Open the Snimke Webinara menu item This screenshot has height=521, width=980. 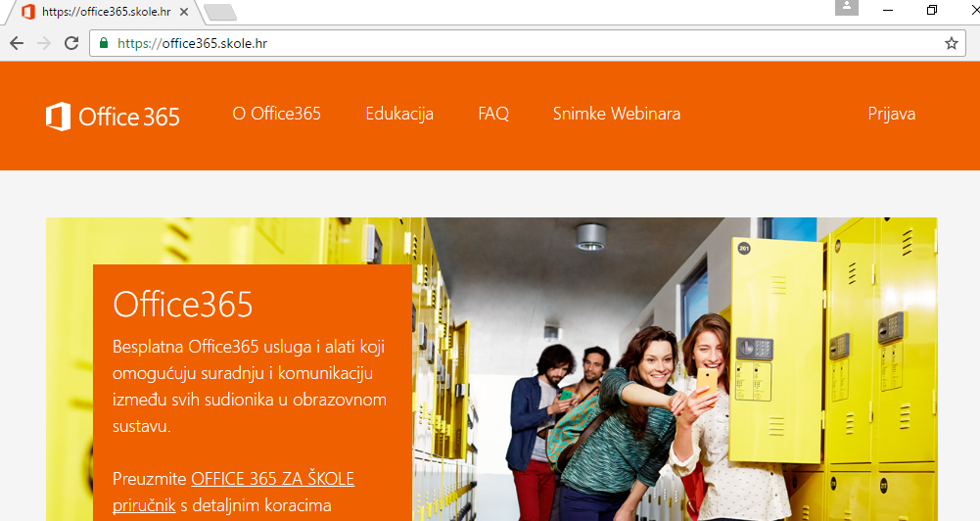[616, 114]
